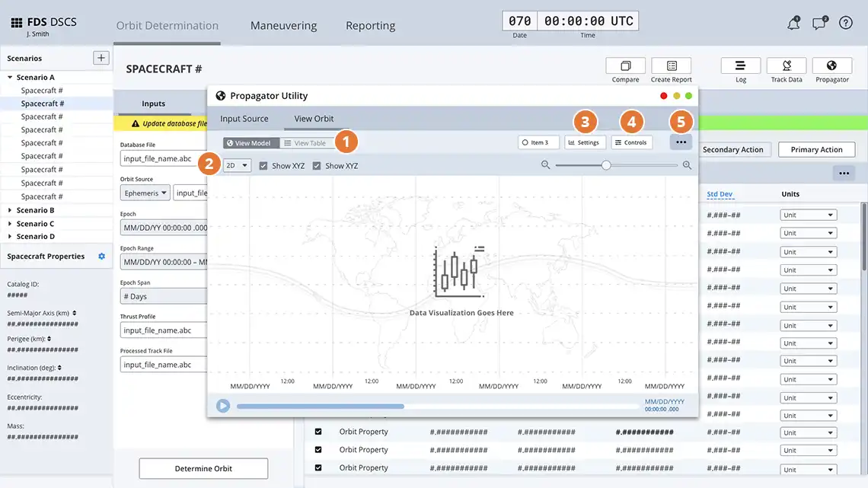Click the Determine Orbit button
Screen dimensions: 868x488
[203, 468]
